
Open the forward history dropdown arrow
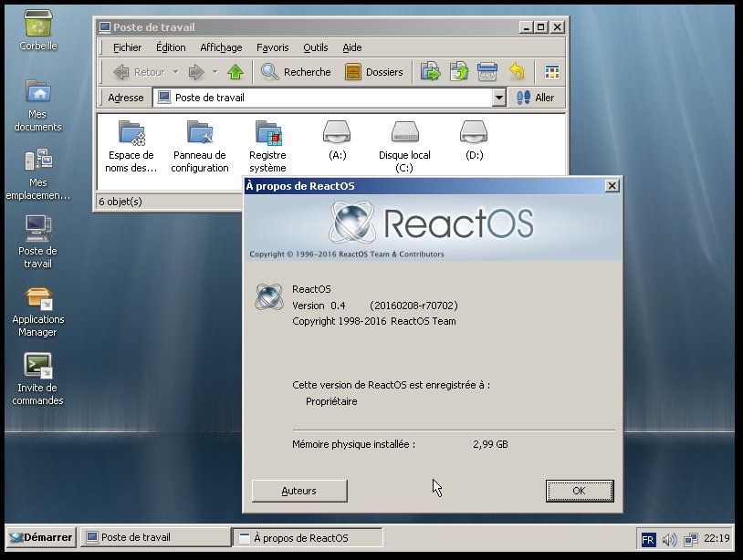tap(215, 72)
